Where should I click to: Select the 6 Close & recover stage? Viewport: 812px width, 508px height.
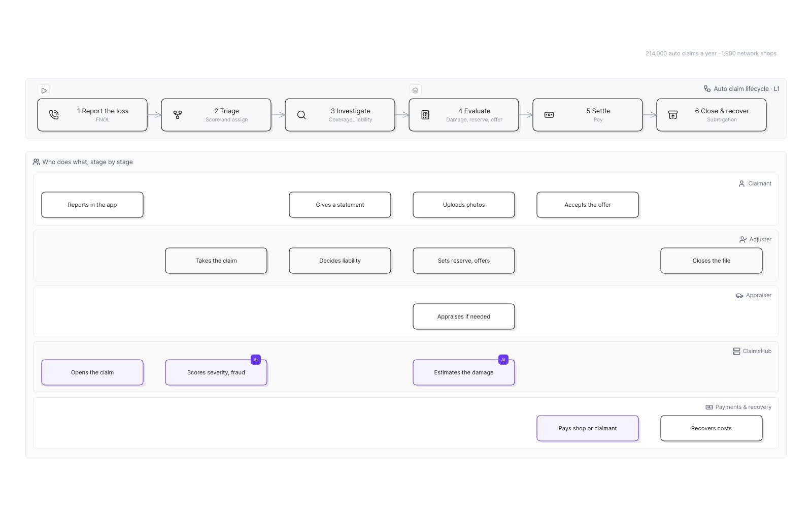click(712, 115)
